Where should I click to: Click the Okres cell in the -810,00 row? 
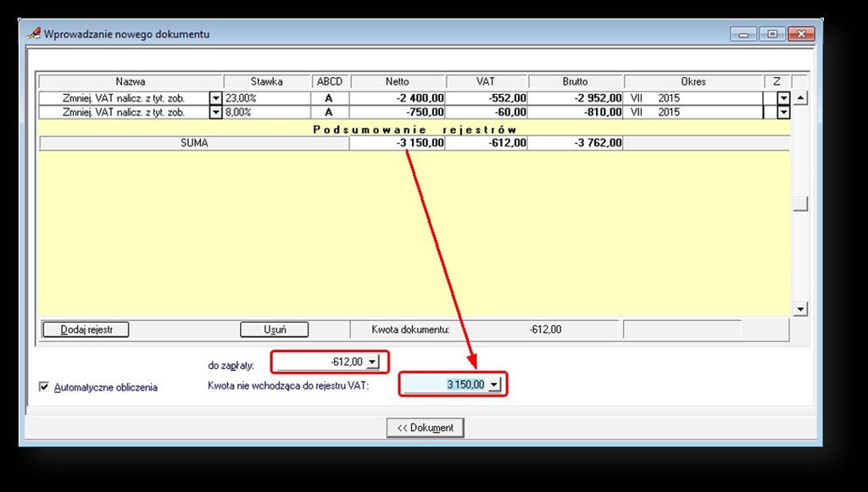tap(693, 113)
